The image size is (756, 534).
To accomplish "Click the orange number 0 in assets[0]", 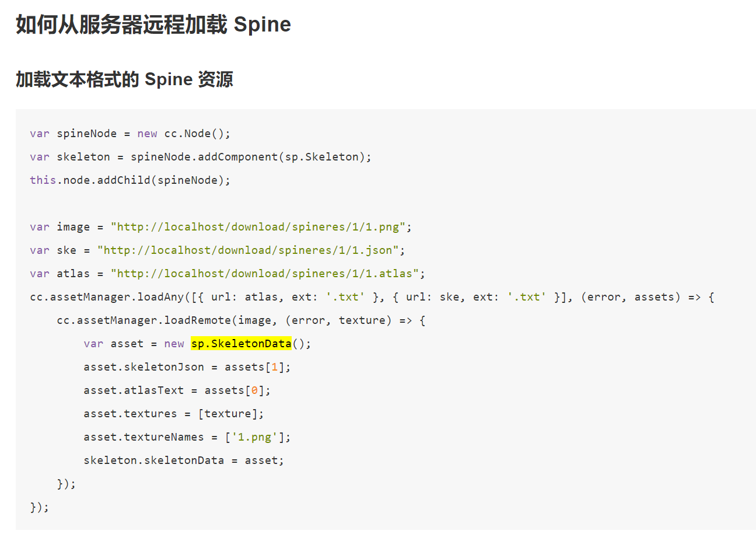I will (254, 390).
